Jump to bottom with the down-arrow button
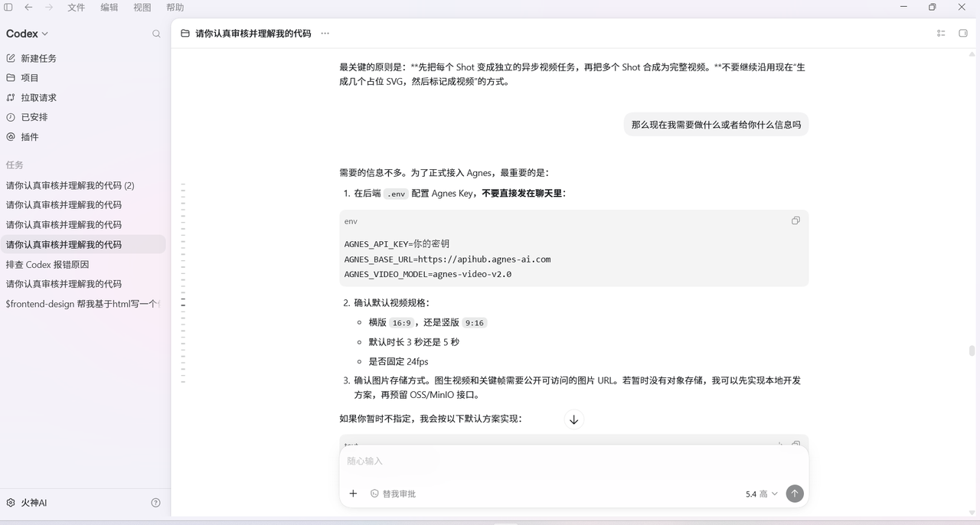Screen dimensions: 980x525 pyautogui.click(x=573, y=419)
